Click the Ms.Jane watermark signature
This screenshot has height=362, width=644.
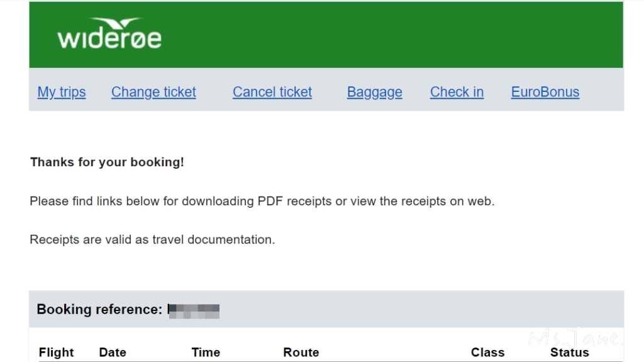575,339
